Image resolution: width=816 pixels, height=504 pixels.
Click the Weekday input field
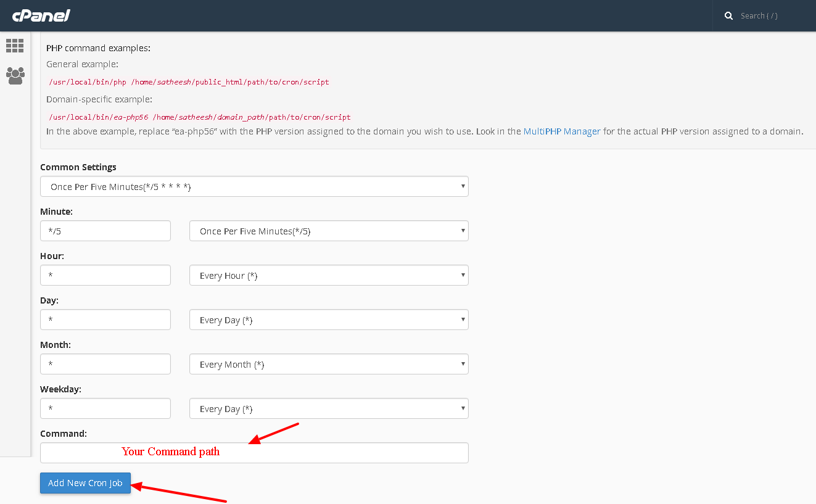click(x=105, y=408)
